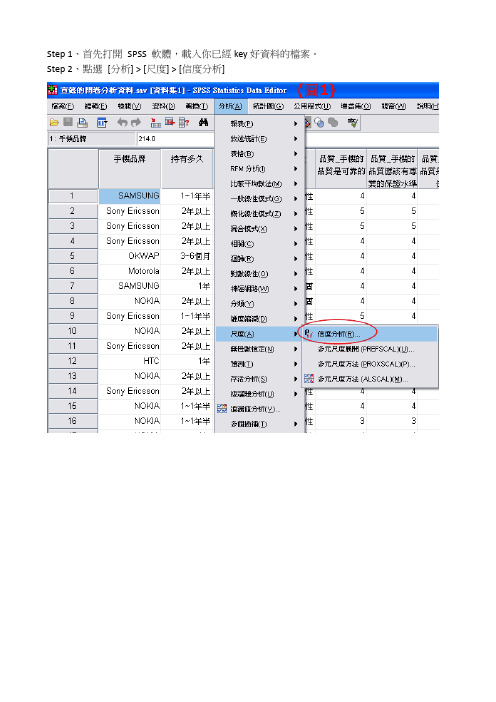
Task: Select 分類(Y) in the Analyze menu
Action: [260, 304]
